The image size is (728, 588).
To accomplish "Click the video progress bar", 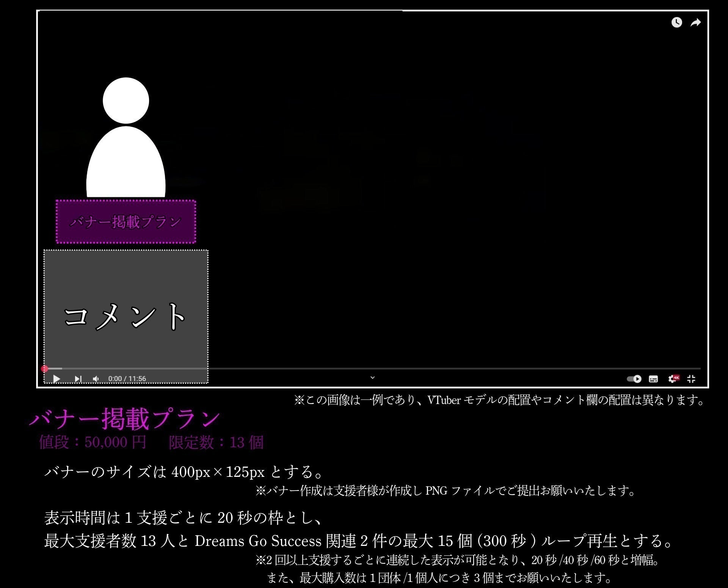I will point(341,368).
